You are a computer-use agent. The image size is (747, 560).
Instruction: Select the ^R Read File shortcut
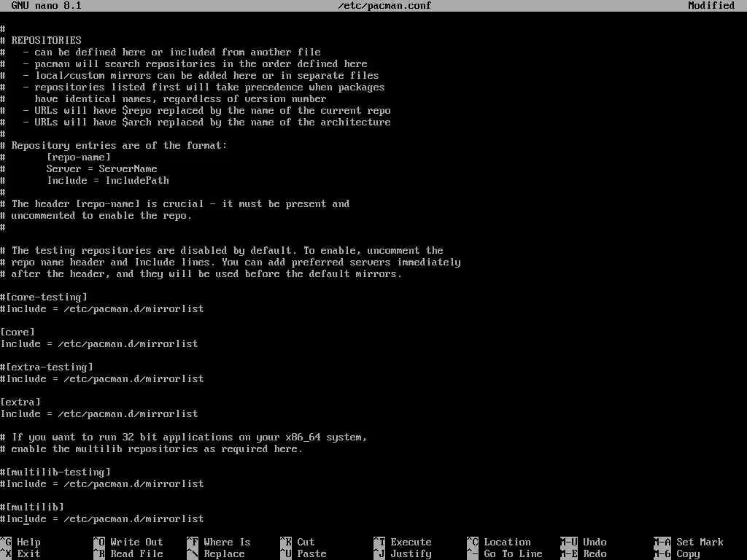tap(128, 554)
